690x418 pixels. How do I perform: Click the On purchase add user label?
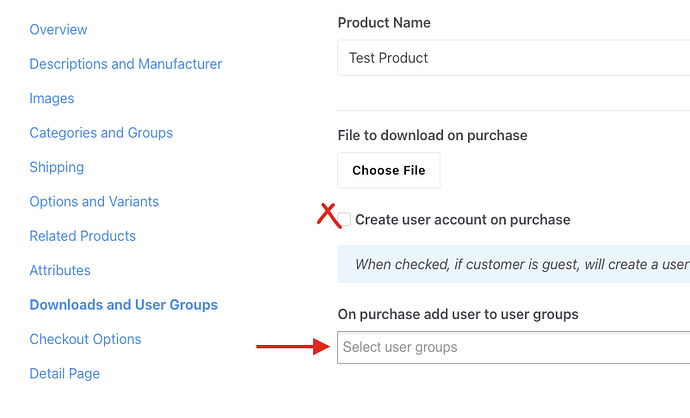coord(458,314)
